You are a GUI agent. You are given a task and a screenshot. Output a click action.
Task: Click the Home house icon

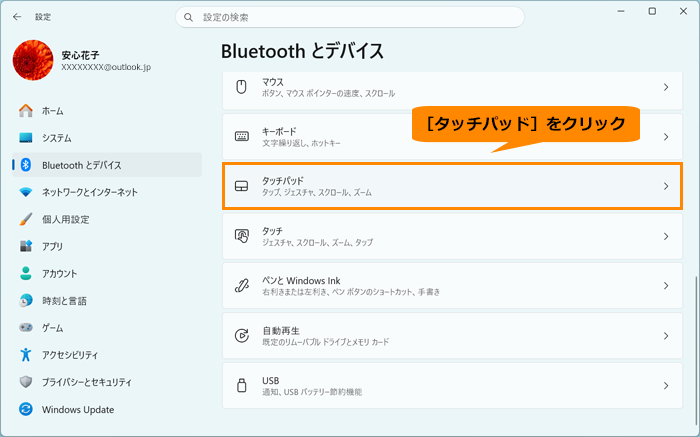click(x=26, y=111)
